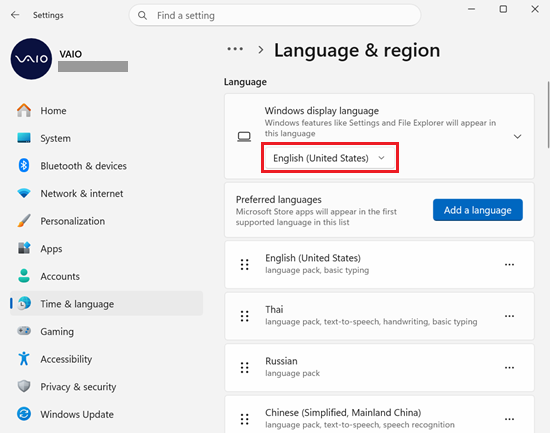Image resolution: width=550 pixels, height=433 pixels.
Task: Open Windows Update label
Action: tap(77, 414)
